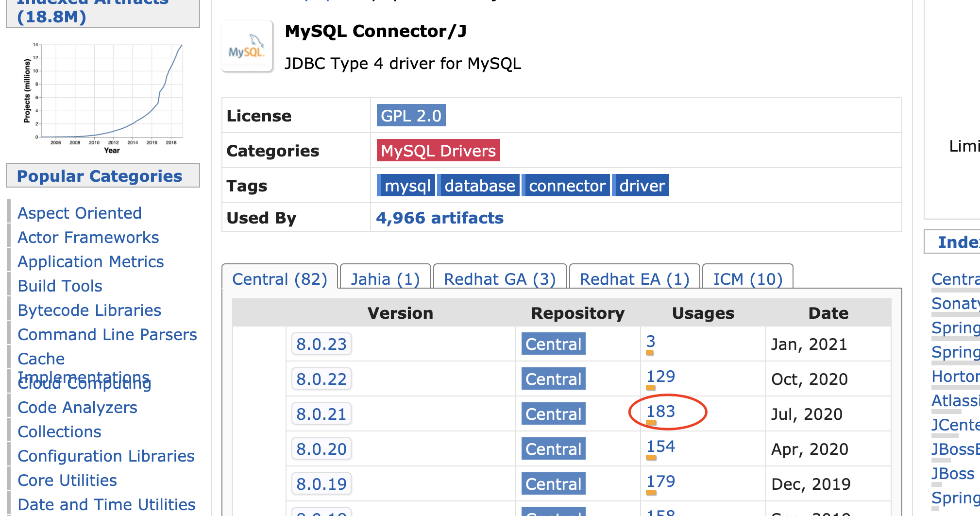The height and width of the screenshot is (516, 980).
Task: Click the Repository column header
Action: pos(577,313)
